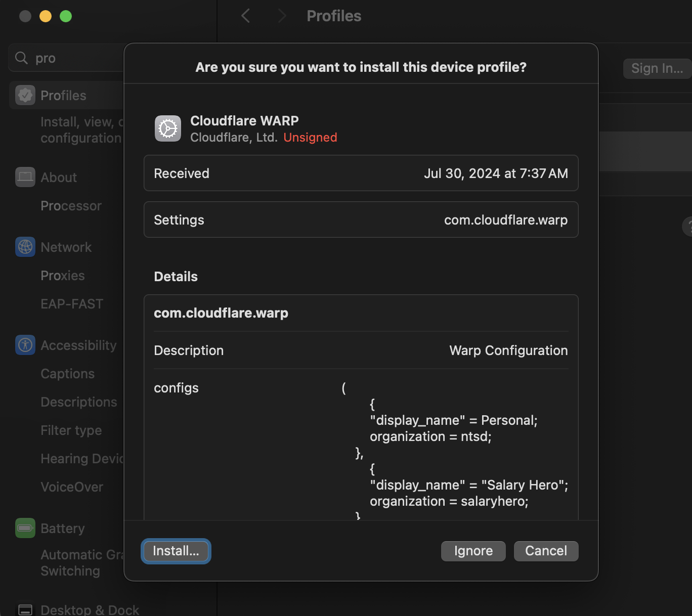The height and width of the screenshot is (616, 692).
Task: Select Captions under Accessibility
Action: pos(67,373)
